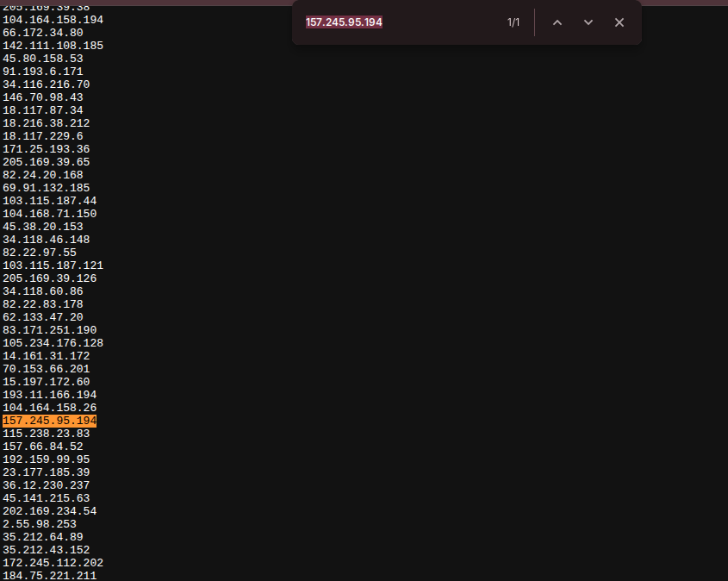Click IP 82.22.97.55
Image resolution: width=728 pixels, height=581 pixels.
click(x=40, y=253)
